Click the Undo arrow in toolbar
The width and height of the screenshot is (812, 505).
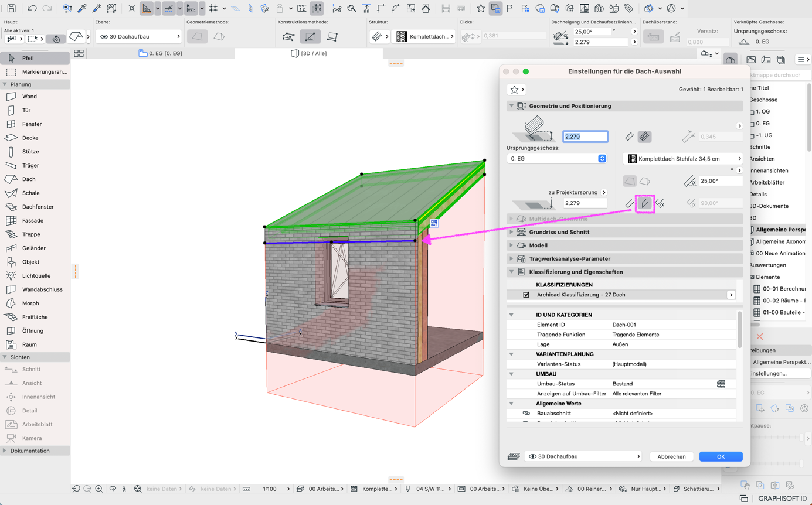tap(32, 8)
